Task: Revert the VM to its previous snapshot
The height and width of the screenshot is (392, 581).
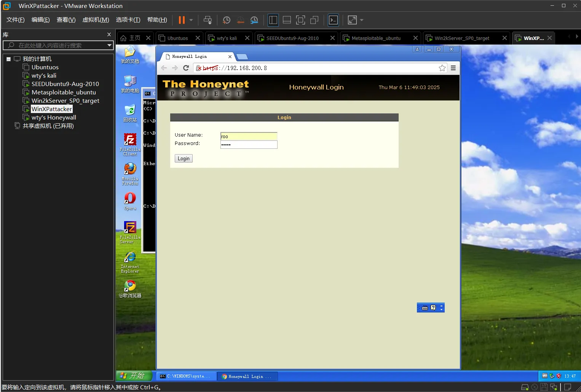Action: click(241, 20)
